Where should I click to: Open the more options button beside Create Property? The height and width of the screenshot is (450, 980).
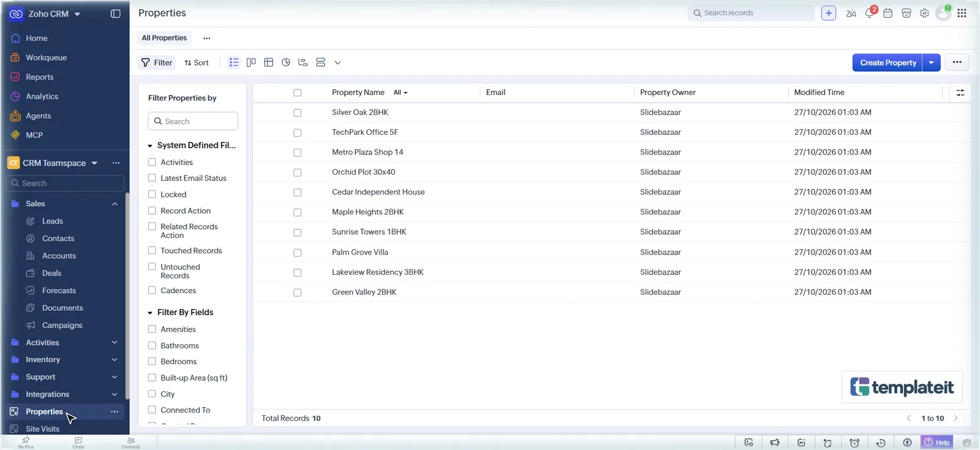coord(957,63)
